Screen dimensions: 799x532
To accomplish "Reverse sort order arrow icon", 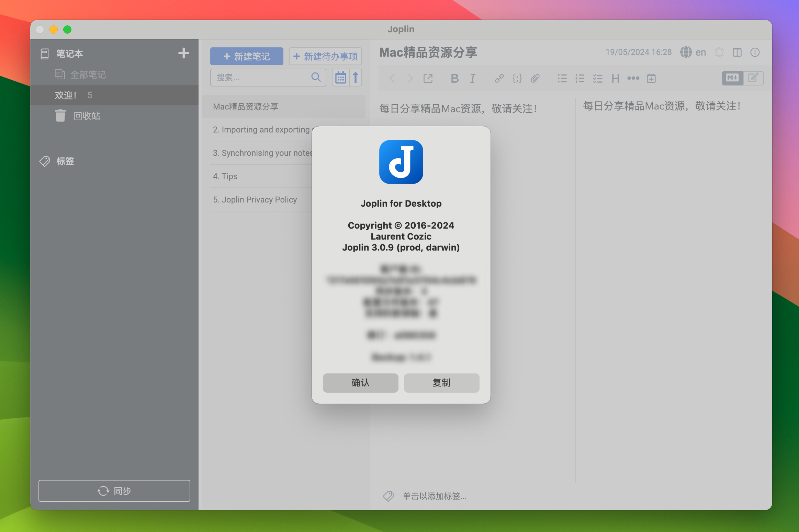I will 356,78.
